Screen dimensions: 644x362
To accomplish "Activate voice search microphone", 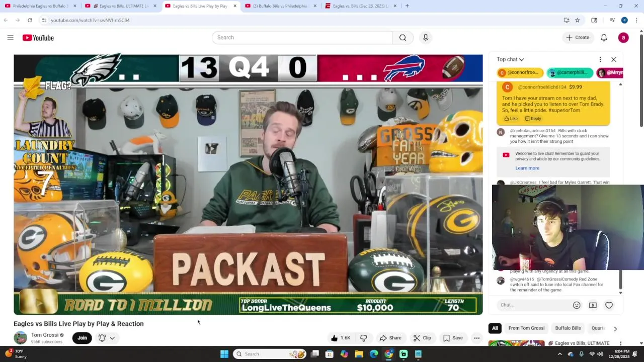I will point(426,38).
